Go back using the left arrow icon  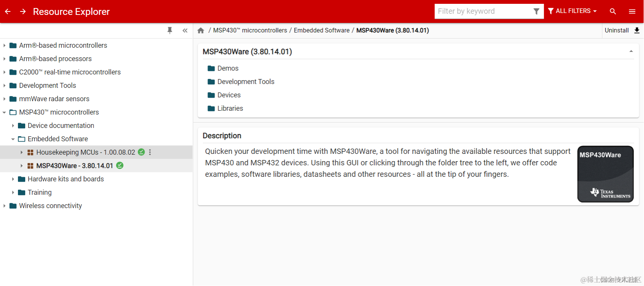pyautogui.click(x=8, y=11)
